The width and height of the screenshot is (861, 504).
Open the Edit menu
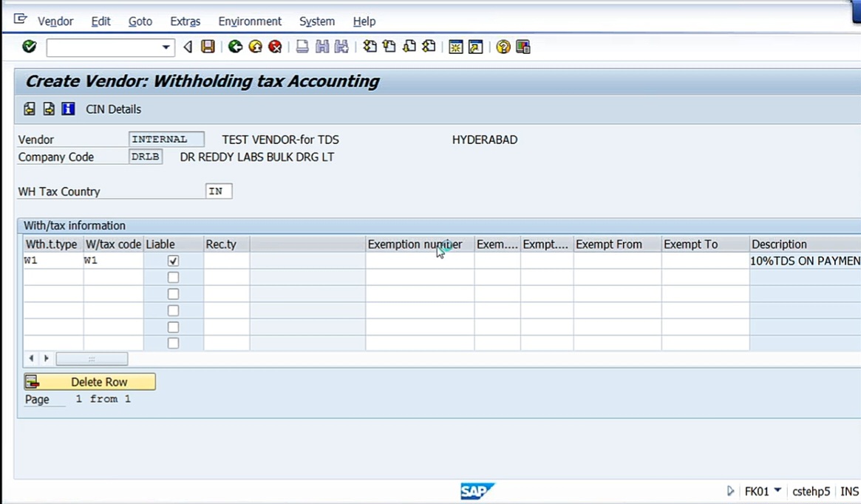pos(101,21)
